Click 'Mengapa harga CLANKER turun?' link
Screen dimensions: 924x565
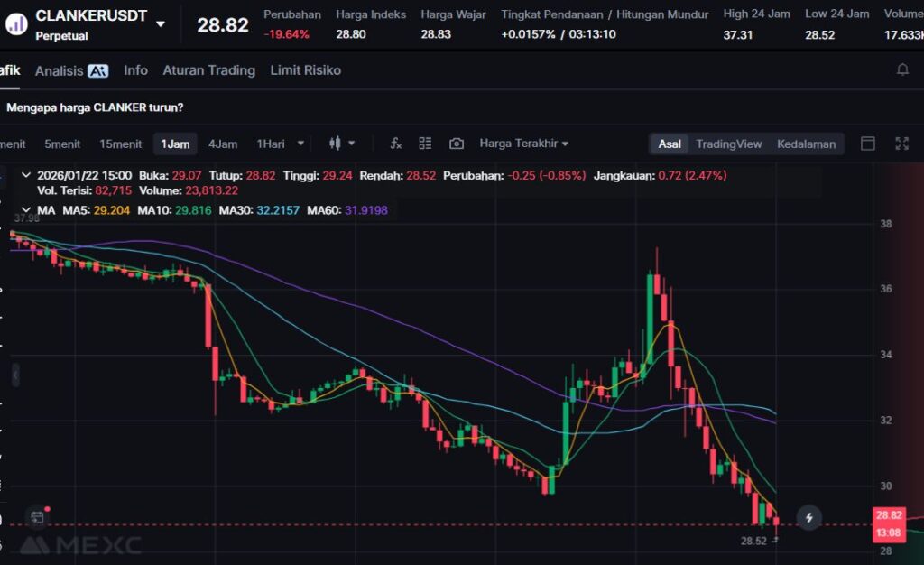[x=95, y=107]
